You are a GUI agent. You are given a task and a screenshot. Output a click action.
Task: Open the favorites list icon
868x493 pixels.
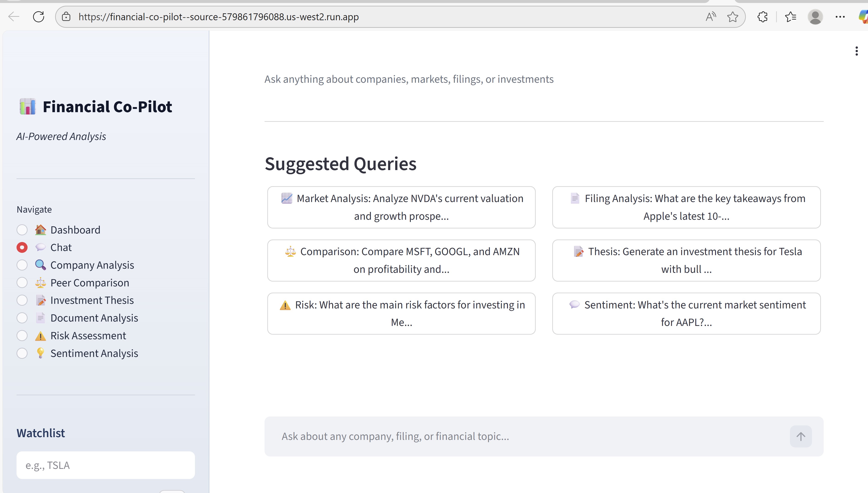[791, 17]
